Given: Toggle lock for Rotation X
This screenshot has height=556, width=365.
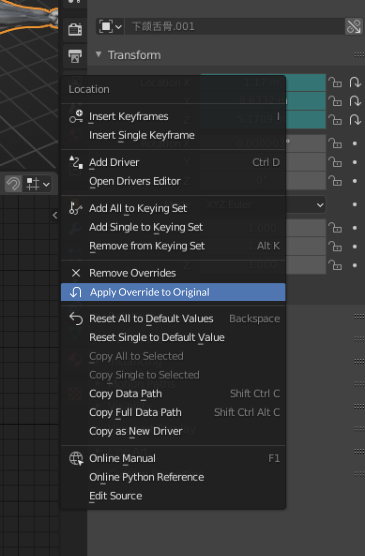Looking at the screenshot, I should click(335, 143).
